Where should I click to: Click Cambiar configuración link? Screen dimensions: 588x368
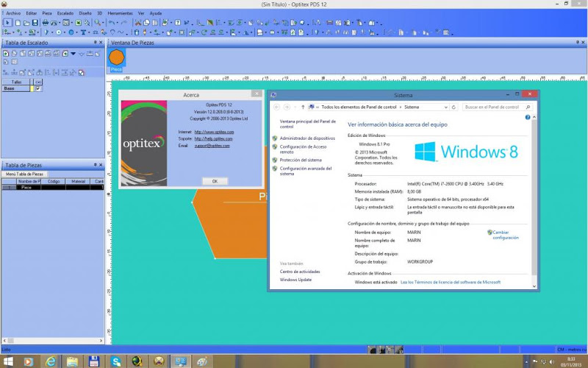click(506, 235)
